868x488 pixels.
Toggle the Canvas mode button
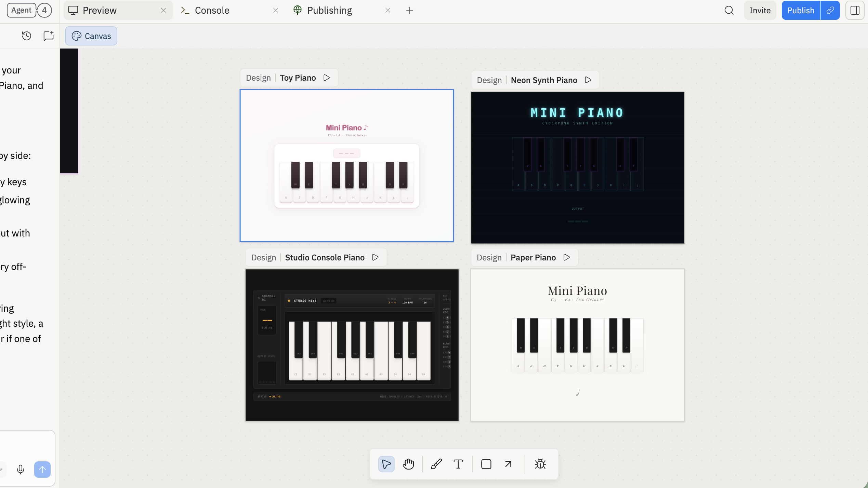point(91,36)
